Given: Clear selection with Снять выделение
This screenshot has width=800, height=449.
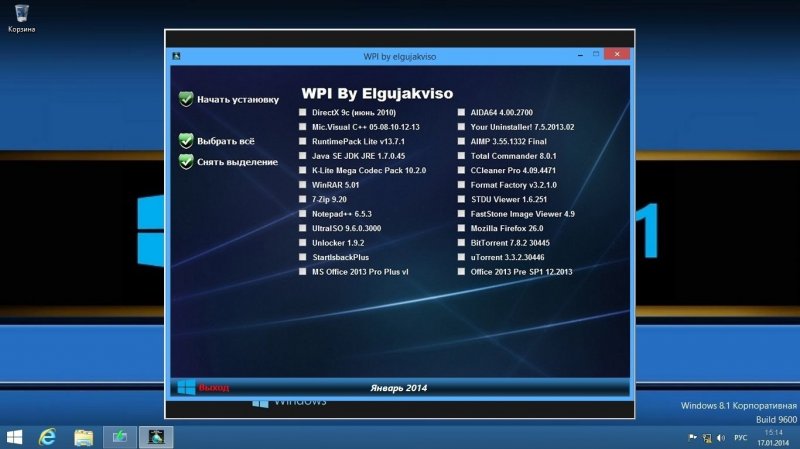Looking at the screenshot, I should (237, 162).
